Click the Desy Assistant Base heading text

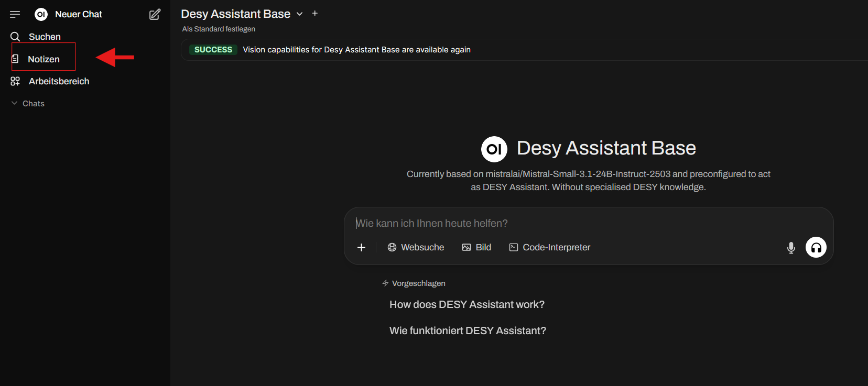[x=606, y=148]
